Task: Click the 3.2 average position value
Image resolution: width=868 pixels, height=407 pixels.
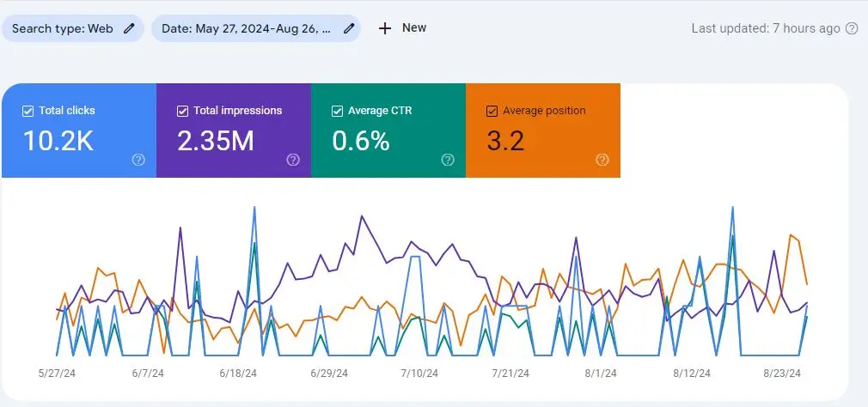Action: click(x=505, y=141)
